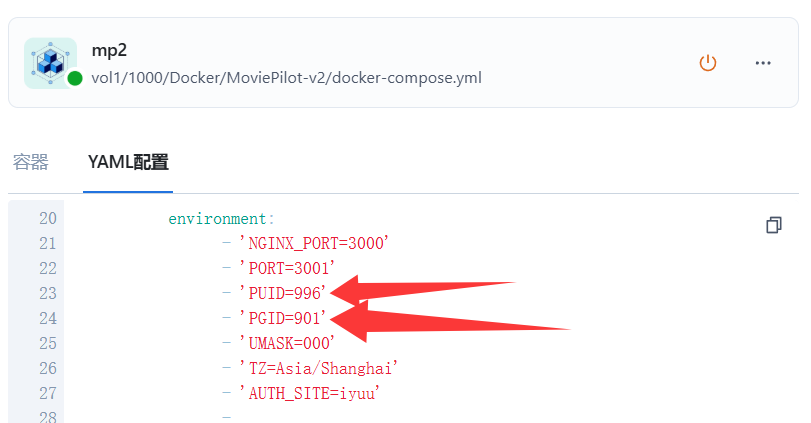Click the PORT=3001 entry
The image size is (811, 423).
pyautogui.click(x=287, y=268)
